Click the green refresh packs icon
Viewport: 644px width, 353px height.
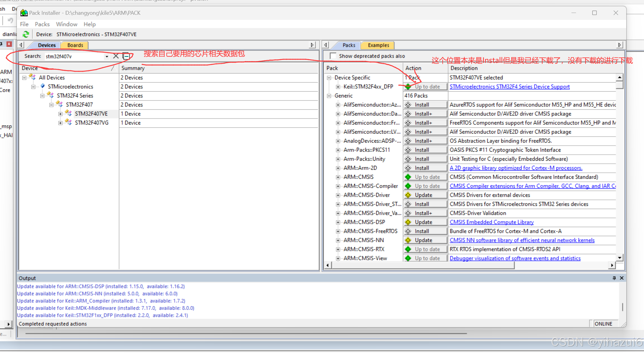(26, 34)
